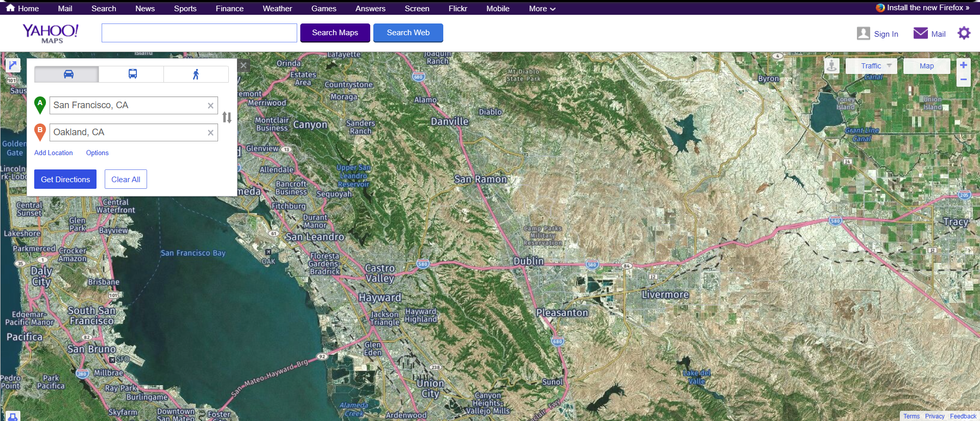This screenshot has width=980, height=421.
Task: Expand the More menu
Action: coord(542,9)
